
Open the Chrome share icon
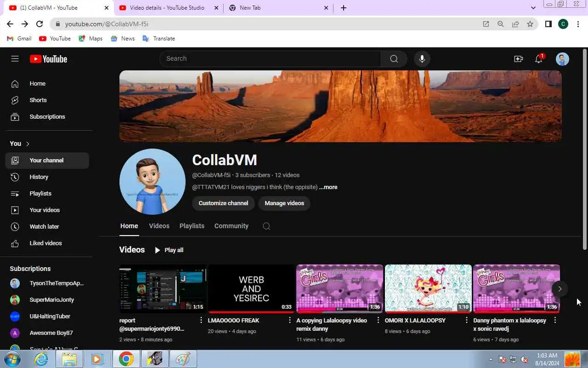(515, 24)
